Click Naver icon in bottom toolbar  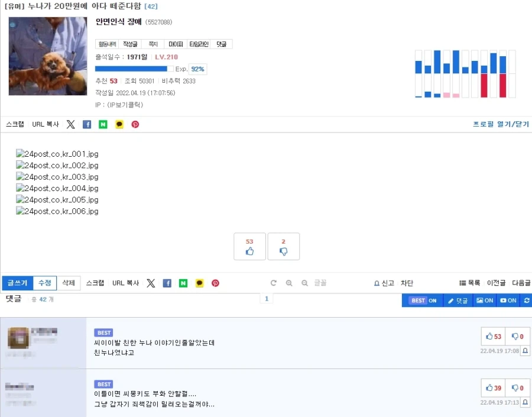(x=183, y=283)
